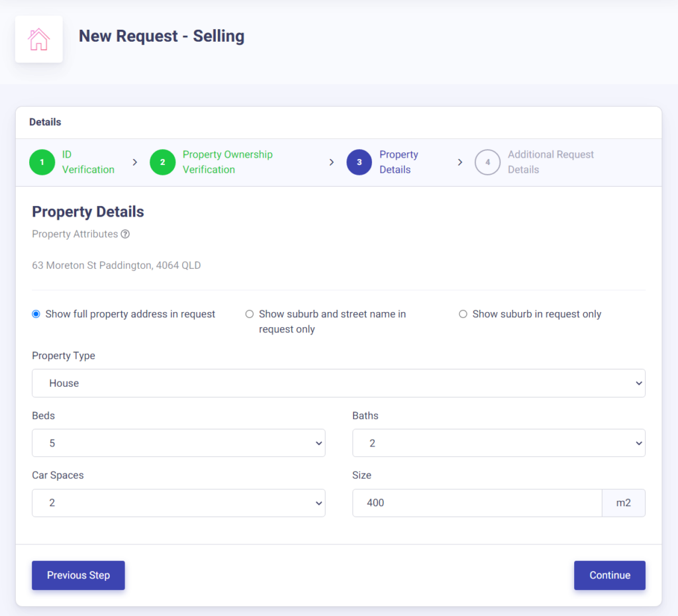Image resolution: width=678 pixels, height=616 pixels.
Task: Click step 2 green circle icon
Action: [162, 162]
